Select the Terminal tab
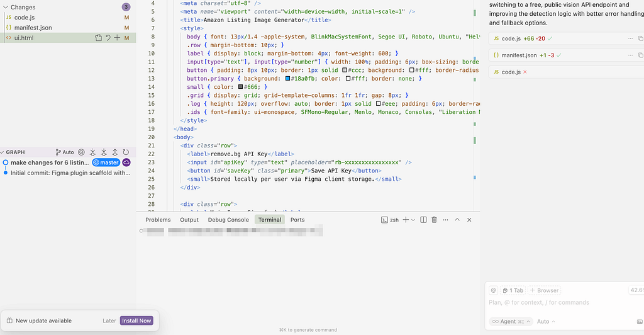644x335 pixels. 269,220
